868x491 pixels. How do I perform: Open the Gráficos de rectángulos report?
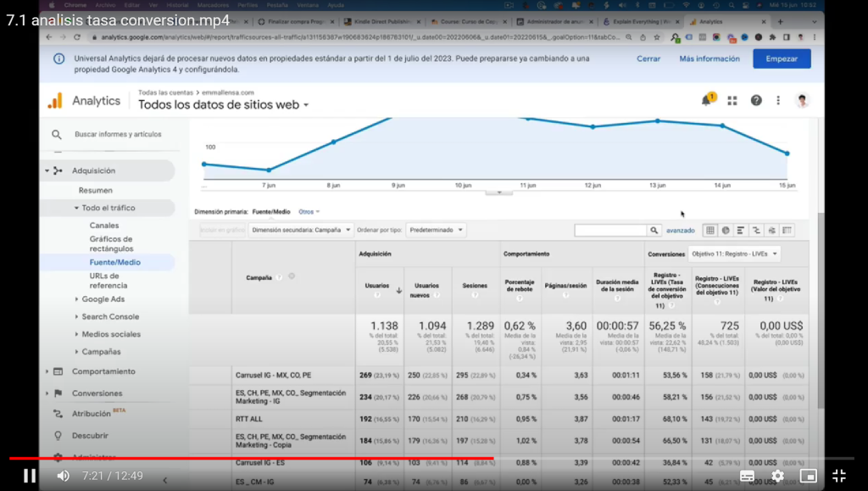click(x=111, y=243)
